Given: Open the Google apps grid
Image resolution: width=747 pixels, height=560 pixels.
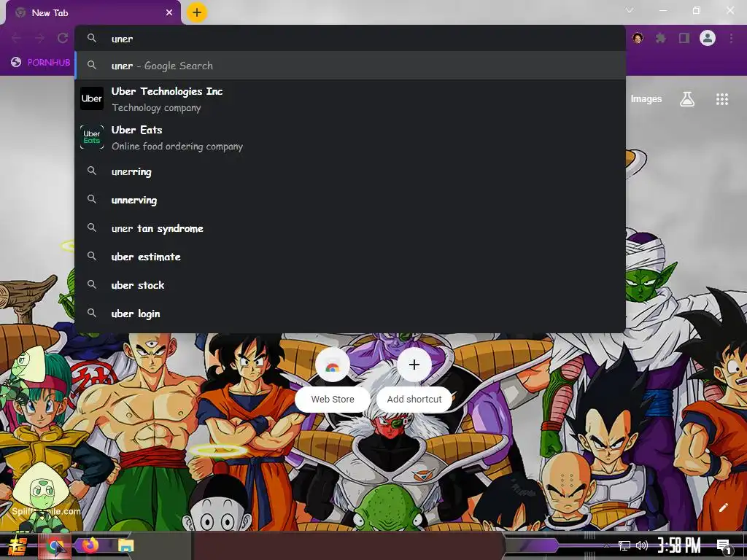Looking at the screenshot, I should coord(722,99).
